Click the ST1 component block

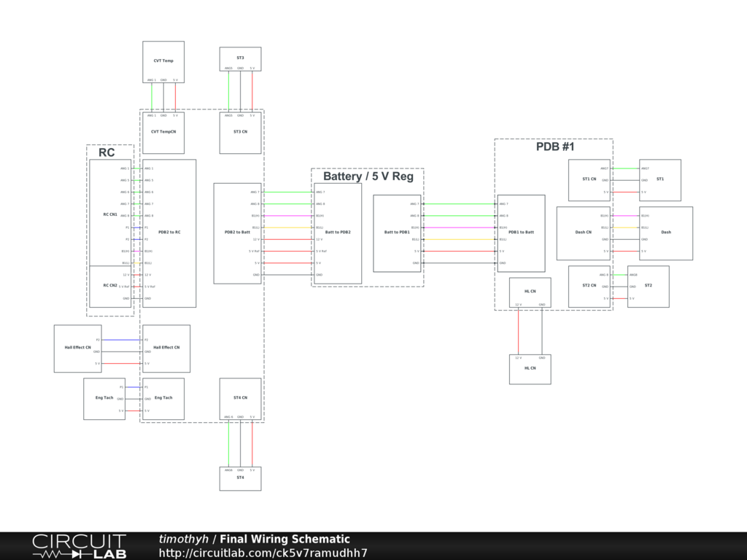(x=660, y=179)
